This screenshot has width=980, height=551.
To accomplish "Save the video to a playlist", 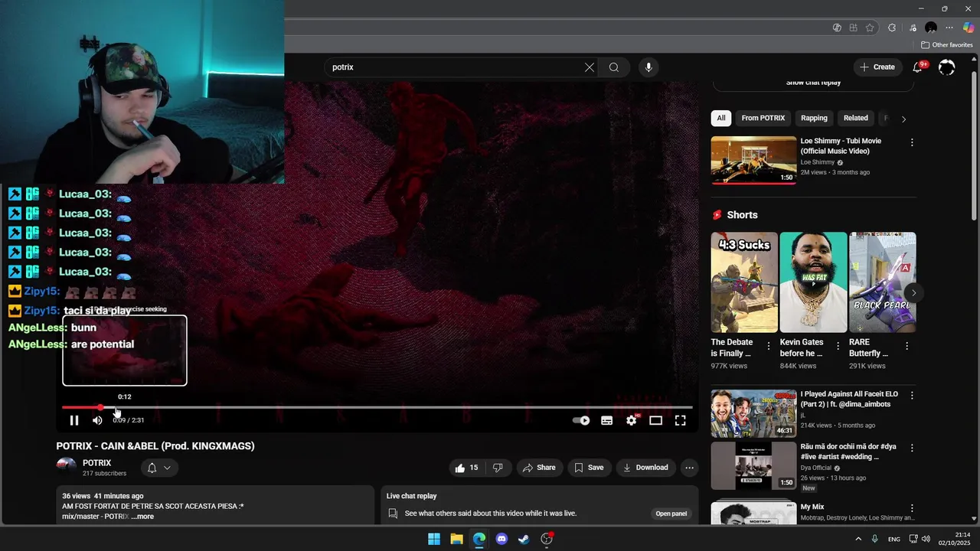I will pyautogui.click(x=589, y=468).
